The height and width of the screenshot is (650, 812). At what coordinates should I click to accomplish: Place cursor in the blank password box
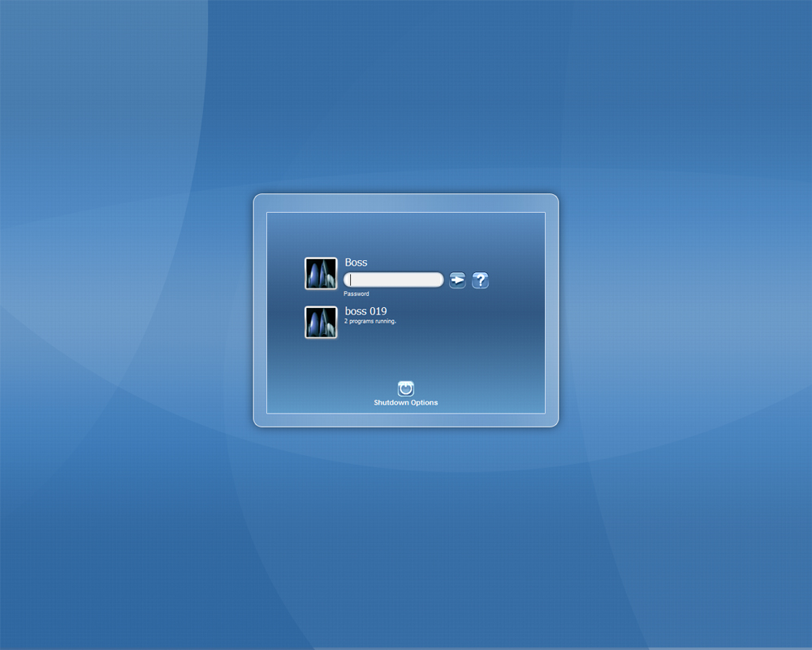(x=393, y=279)
